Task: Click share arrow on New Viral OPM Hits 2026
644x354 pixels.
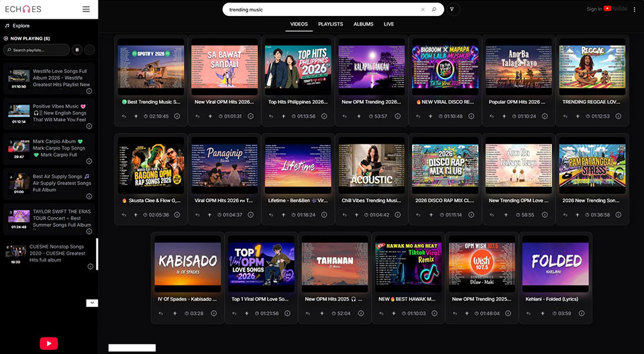Action: pos(197,116)
